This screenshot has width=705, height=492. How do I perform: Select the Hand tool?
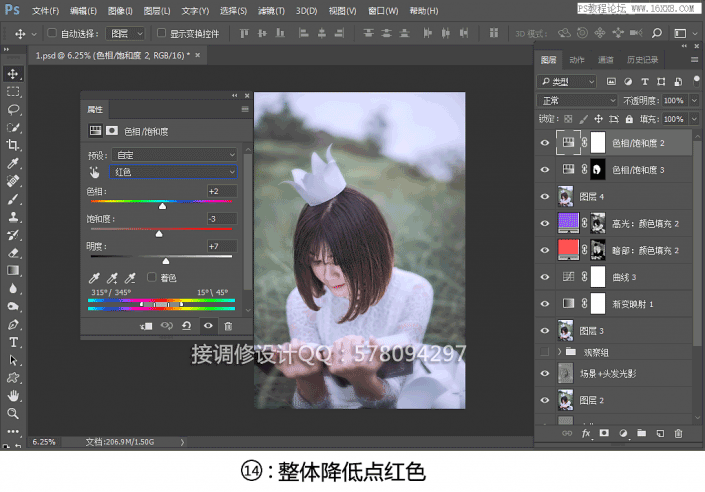[13, 396]
